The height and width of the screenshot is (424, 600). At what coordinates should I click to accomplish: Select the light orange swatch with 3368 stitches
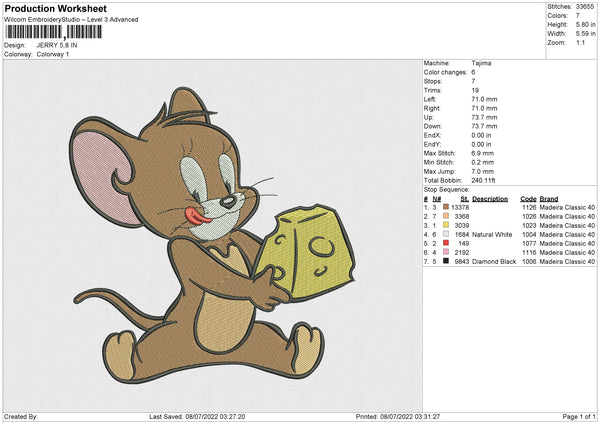446,216
